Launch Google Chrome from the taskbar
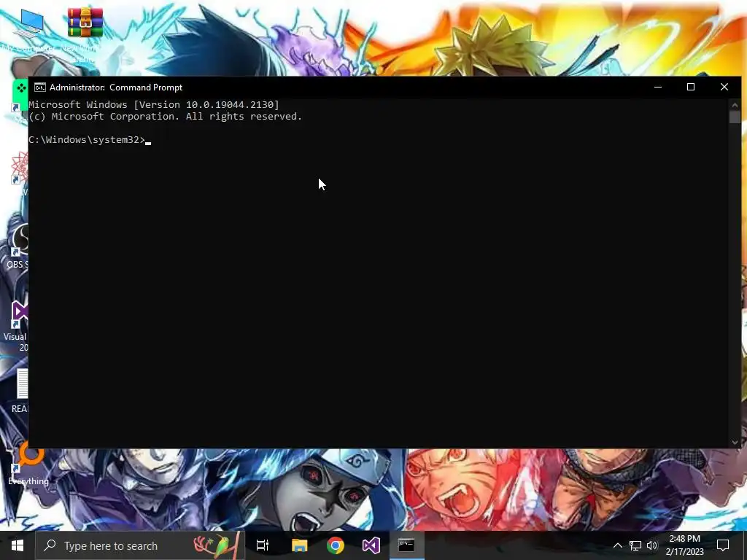Screen dimensions: 747x560 click(336, 545)
